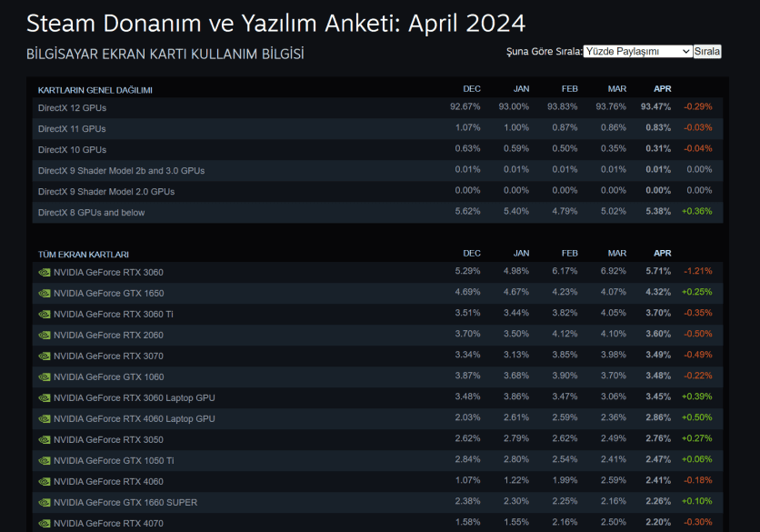Click NVIDIA logo icon beside RTX 3070

click(44, 356)
